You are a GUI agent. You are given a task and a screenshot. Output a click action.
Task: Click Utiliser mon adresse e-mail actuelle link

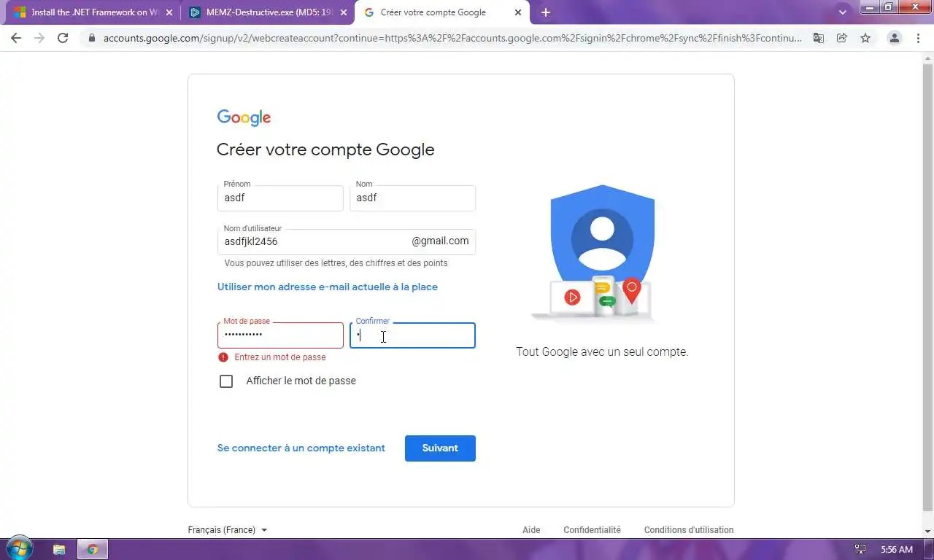point(328,287)
